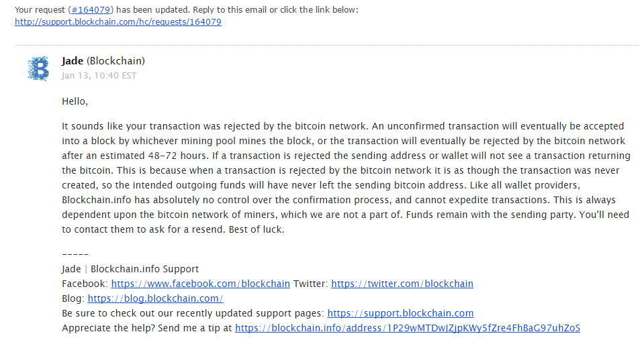Click the "Hello," greeting line
The image size is (644, 340).
75,101
